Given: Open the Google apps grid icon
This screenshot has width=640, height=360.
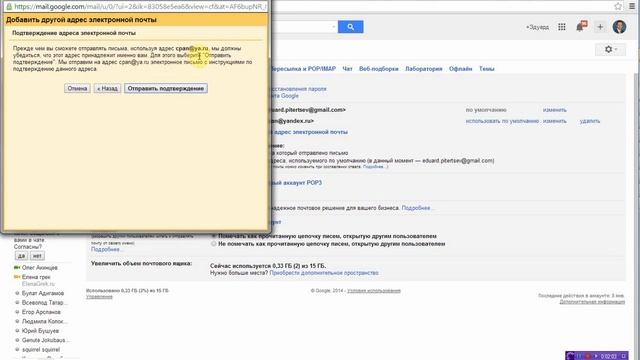Looking at the screenshot, I should [562, 27].
